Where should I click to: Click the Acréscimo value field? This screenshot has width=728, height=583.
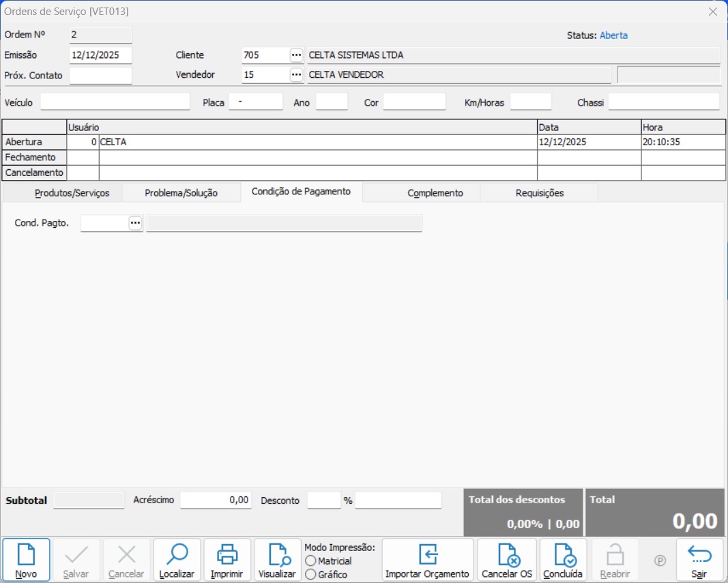click(x=216, y=500)
